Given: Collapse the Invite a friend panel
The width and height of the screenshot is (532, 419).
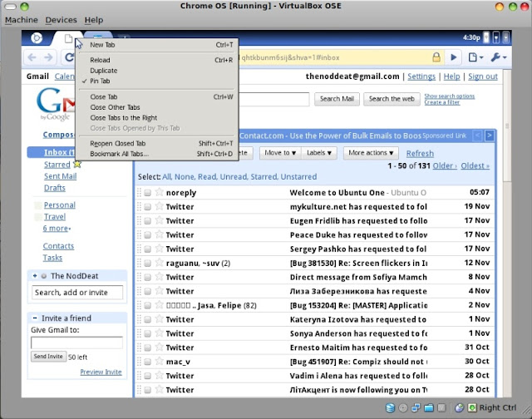Looking at the screenshot, I should (x=34, y=318).
